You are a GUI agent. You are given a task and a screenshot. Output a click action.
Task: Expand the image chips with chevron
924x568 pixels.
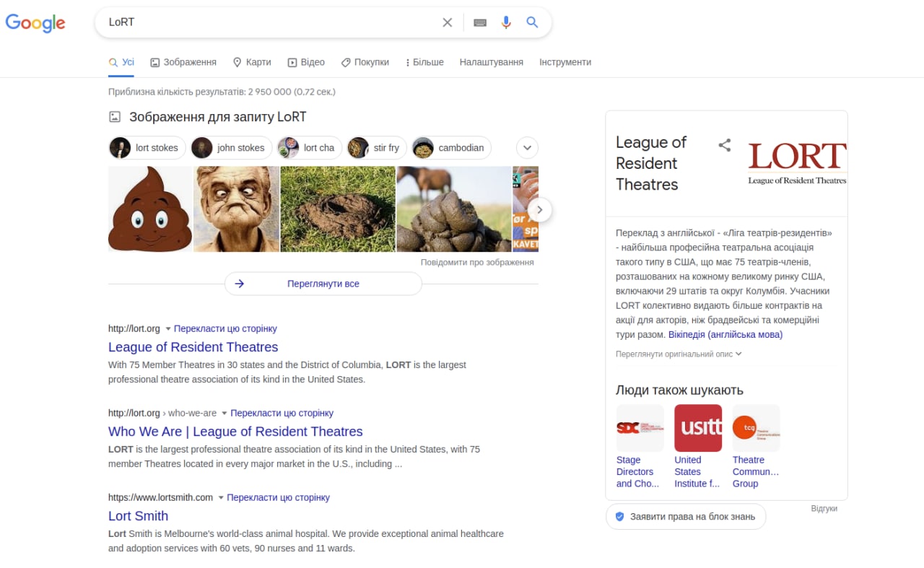[x=528, y=148]
